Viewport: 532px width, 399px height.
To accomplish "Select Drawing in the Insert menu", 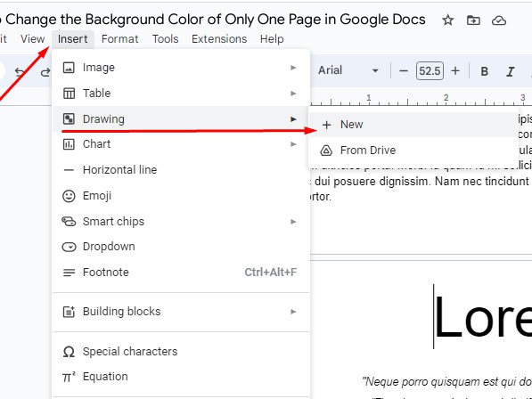I will pyautogui.click(x=181, y=119).
